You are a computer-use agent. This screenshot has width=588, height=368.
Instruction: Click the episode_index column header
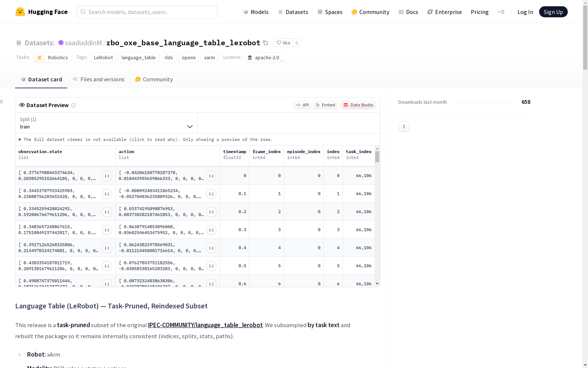tap(304, 156)
